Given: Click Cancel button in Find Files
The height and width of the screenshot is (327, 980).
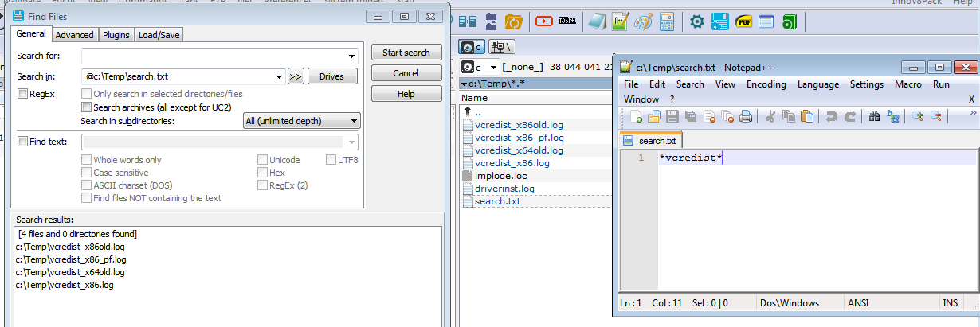Looking at the screenshot, I should (x=406, y=73).
